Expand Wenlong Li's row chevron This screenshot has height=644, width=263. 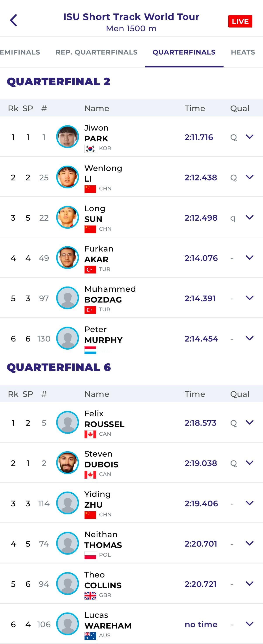(x=249, y=177)
